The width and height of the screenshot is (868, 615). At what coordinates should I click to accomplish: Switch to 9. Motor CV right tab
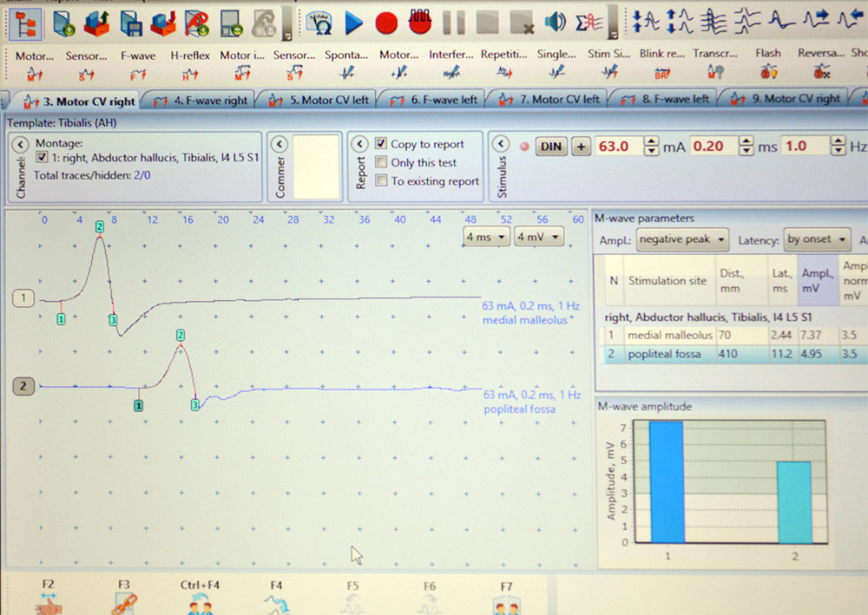point(788,98)
